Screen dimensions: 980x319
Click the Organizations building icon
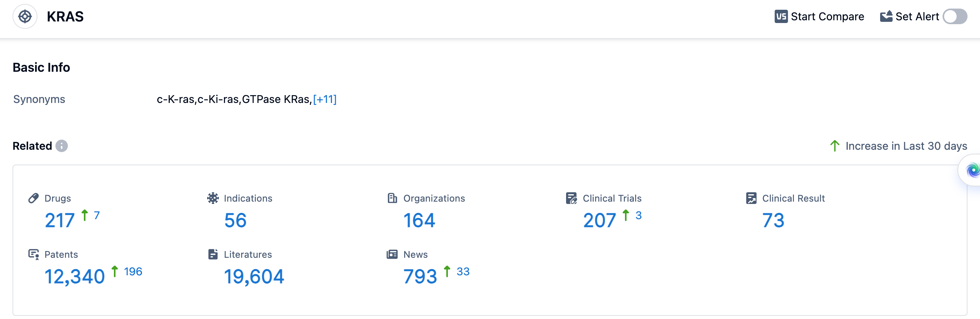click(392, 198)
